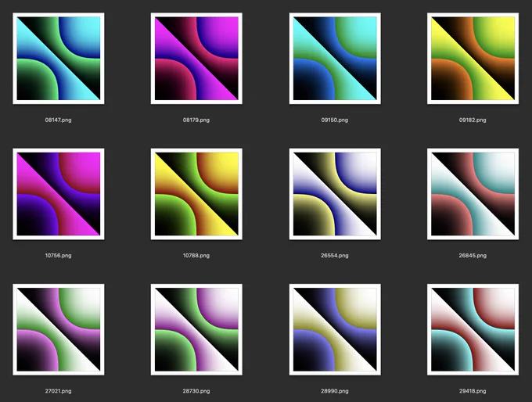
Task: Select the 27021.png green-pink thumbnail
Action: coord(59,329)
